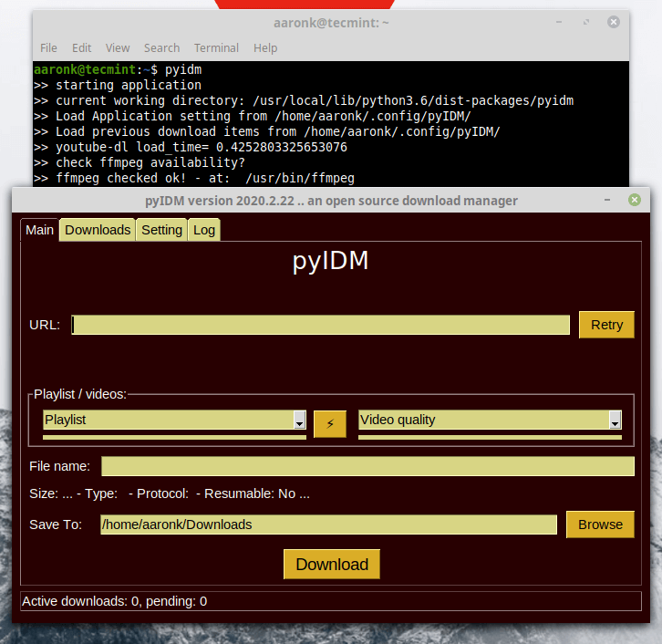Screen dimensions: 662x644
Task: Open the Terminal menu in menu bar
Action: 216,47
